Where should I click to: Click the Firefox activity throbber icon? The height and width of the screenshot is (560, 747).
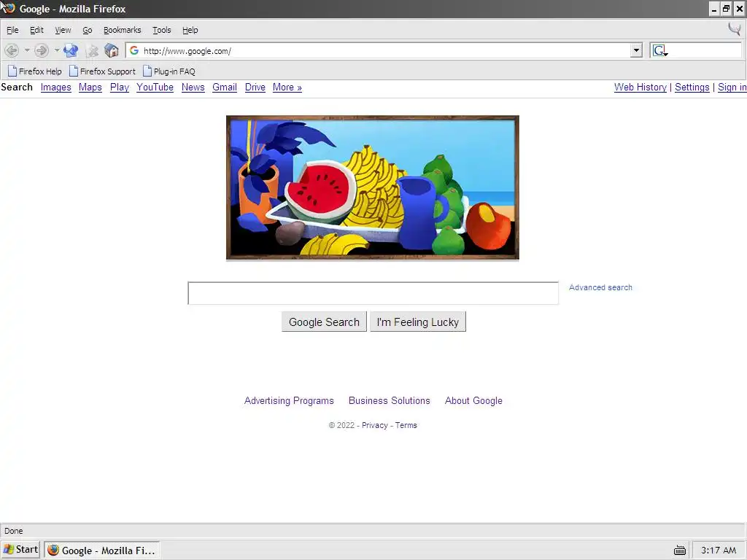(735, 29)
